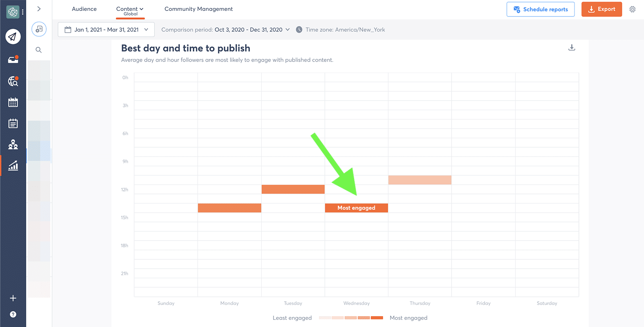Select the Most engaged Wednesday block
The height and width of the screenshot is (327, 644).
tap(357, 208)
